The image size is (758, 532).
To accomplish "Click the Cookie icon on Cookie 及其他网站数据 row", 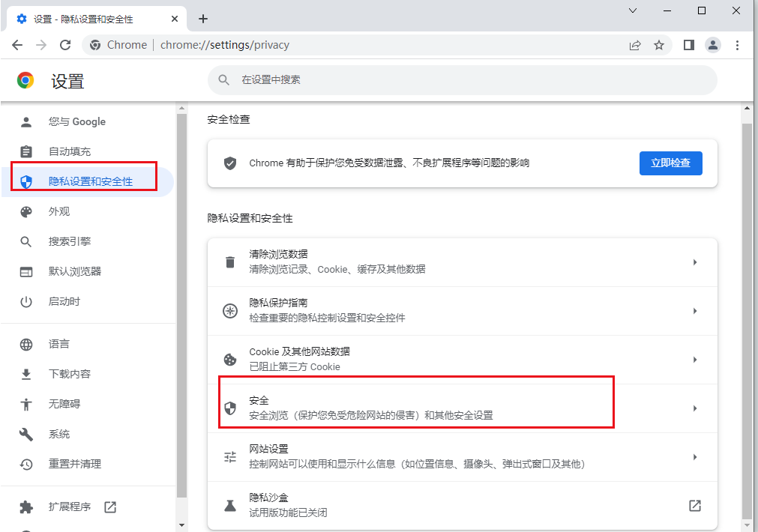I will coord(230,359).
